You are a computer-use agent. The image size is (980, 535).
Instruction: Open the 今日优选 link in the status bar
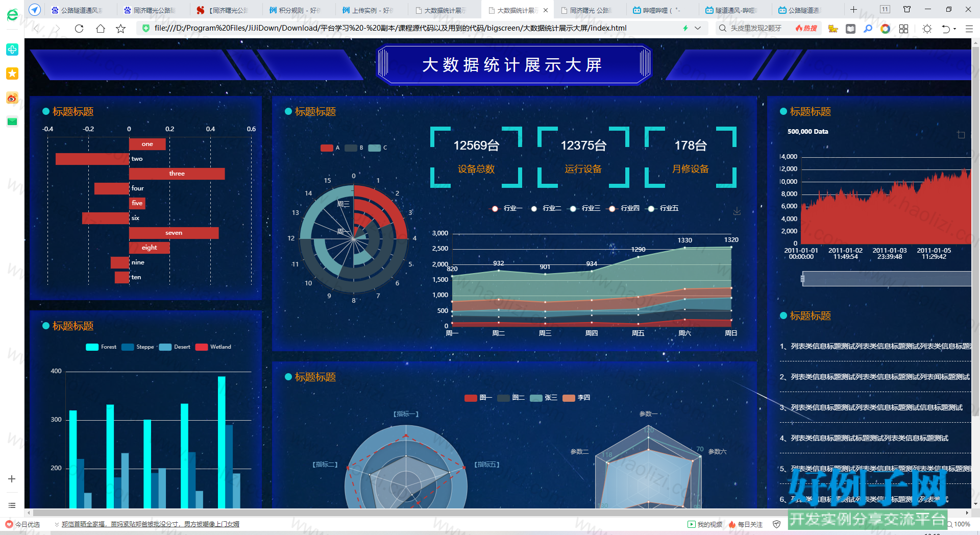pos(22,524)
